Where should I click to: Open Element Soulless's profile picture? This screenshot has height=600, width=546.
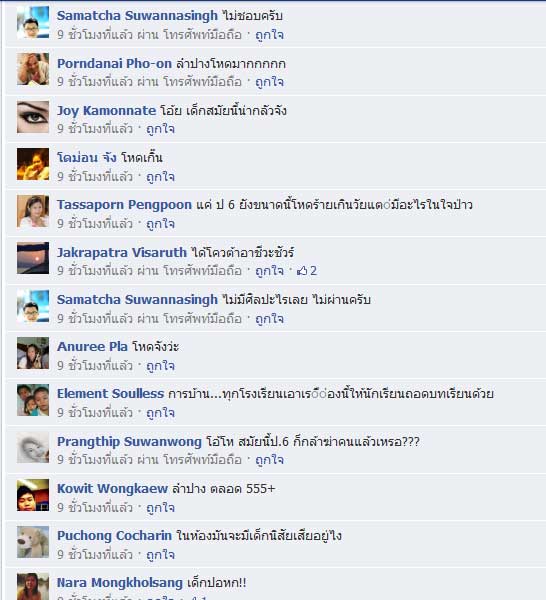click(33, 400)
